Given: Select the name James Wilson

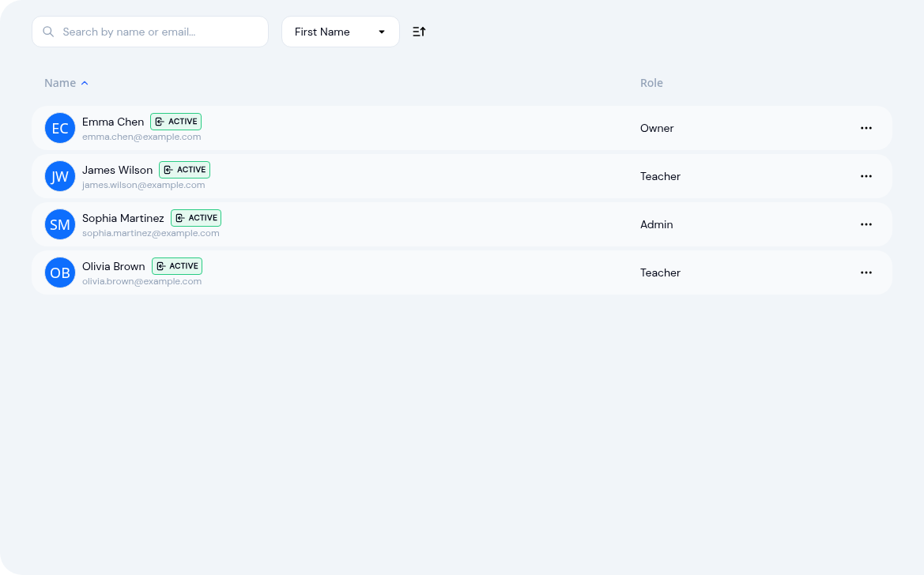Looking at the screenshot, I should (x=117, y=171).
